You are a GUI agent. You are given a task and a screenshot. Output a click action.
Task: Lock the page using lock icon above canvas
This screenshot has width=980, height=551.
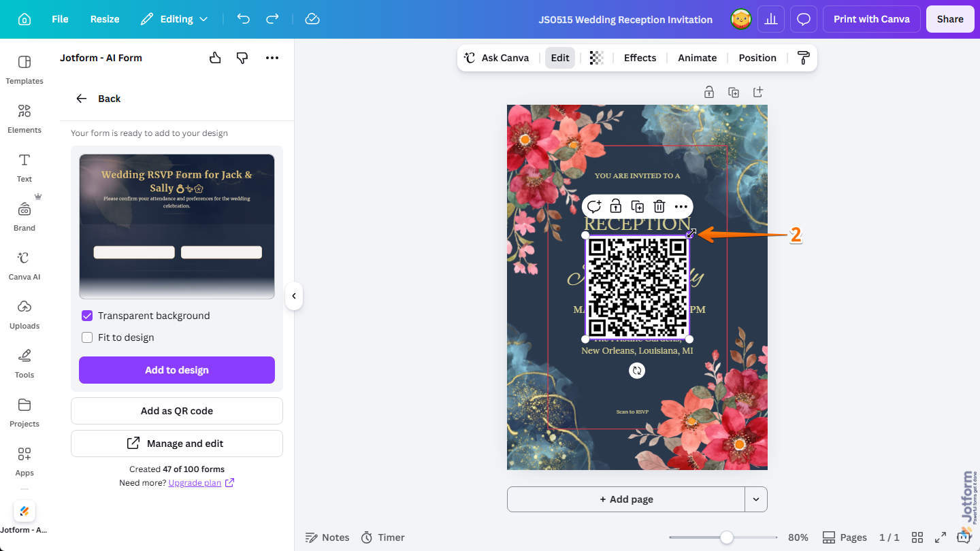[x=709, y=92]
